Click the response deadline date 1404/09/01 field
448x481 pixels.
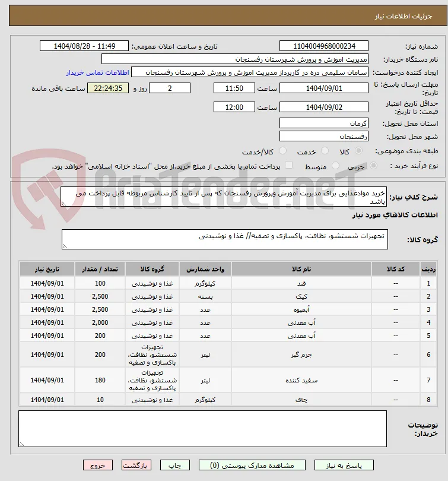324,88
